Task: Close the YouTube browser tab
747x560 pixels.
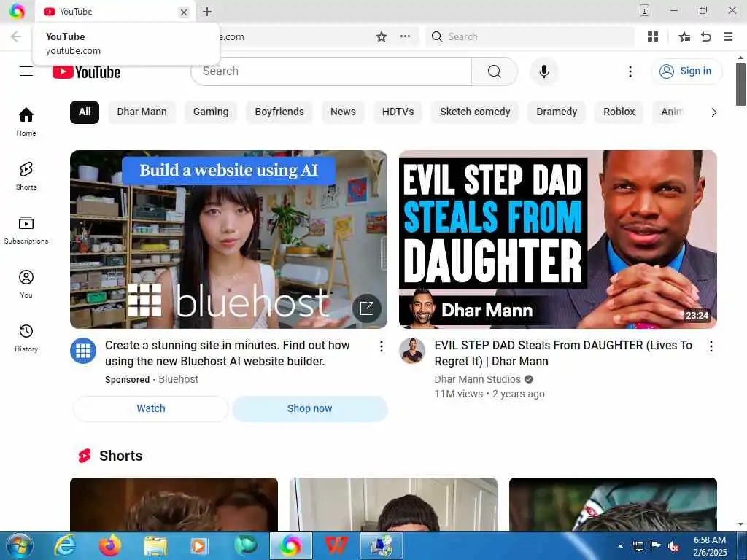Action: pos(183,12)
